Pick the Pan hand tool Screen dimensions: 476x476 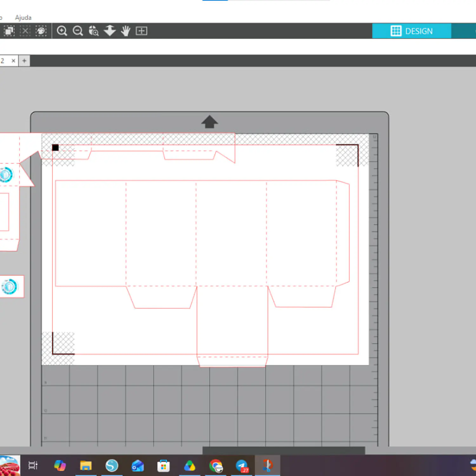(x=126, y=31)
